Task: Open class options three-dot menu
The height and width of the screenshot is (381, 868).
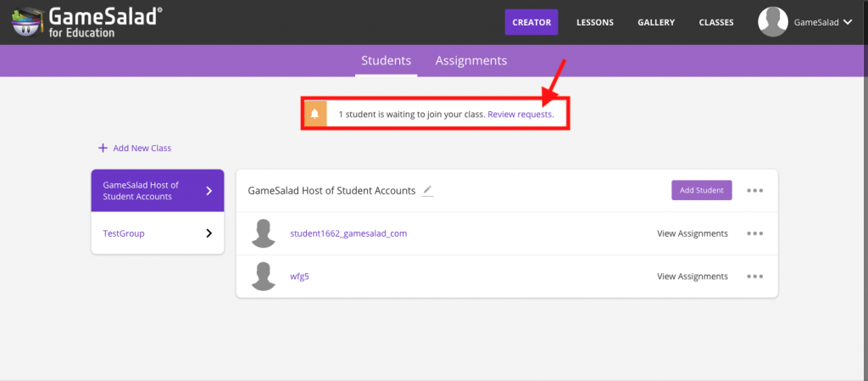Action: [x=754, y=190]
